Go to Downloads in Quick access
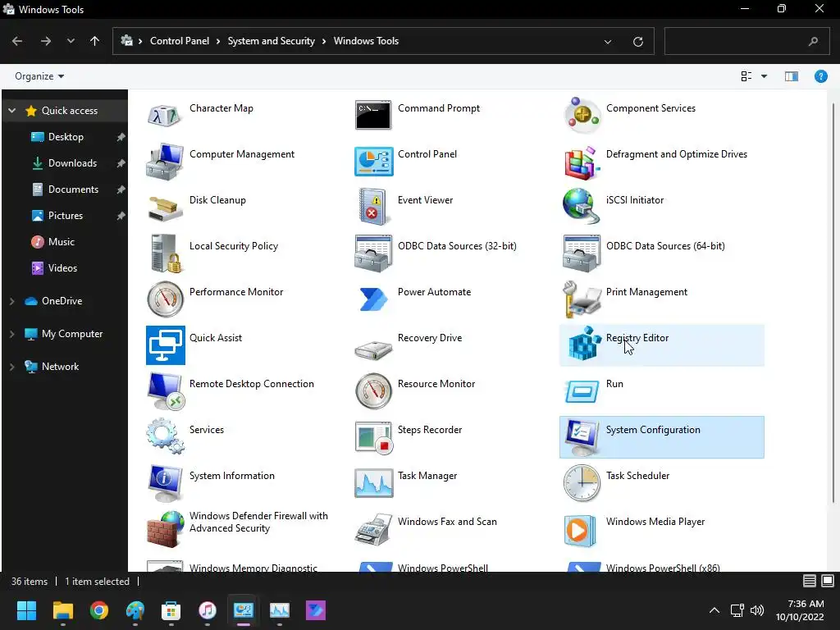 point(72,163)
